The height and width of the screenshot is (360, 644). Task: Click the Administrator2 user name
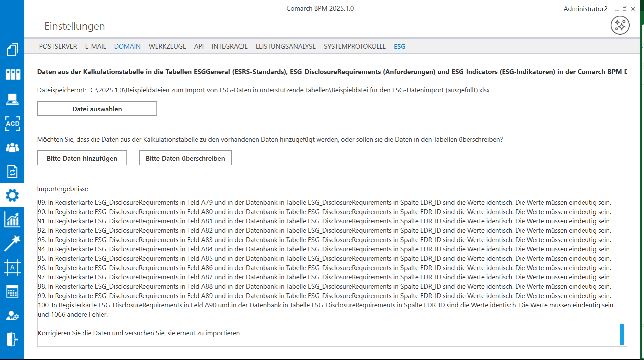click(x=585, y=9)
